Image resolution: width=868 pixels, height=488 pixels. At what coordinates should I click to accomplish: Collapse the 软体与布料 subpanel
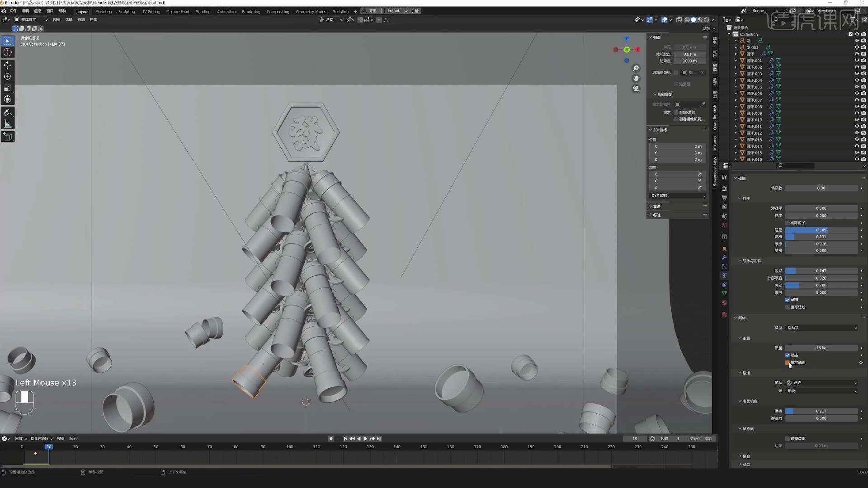pyautogui.click(x=740, y=261)
